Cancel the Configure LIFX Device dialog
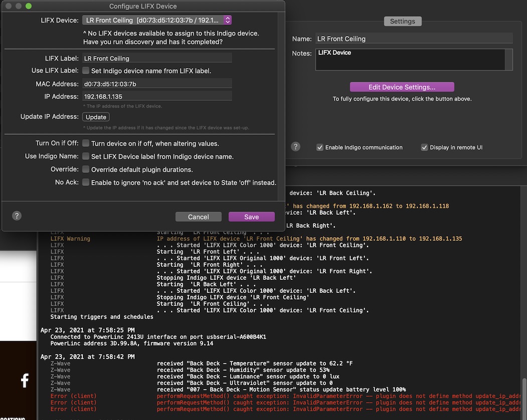Image resolution: width=527 pixels, height=420 pixels. pyautogui.click(x=198, y=217)
